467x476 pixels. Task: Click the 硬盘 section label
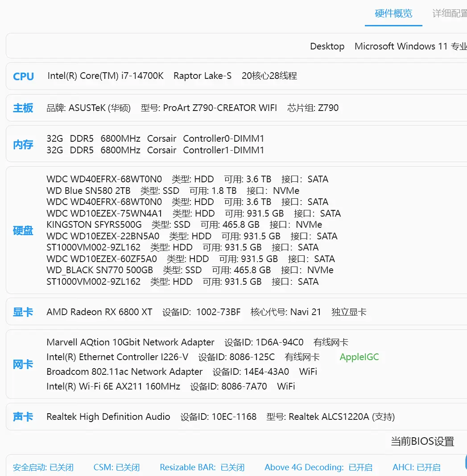[23, 230]
